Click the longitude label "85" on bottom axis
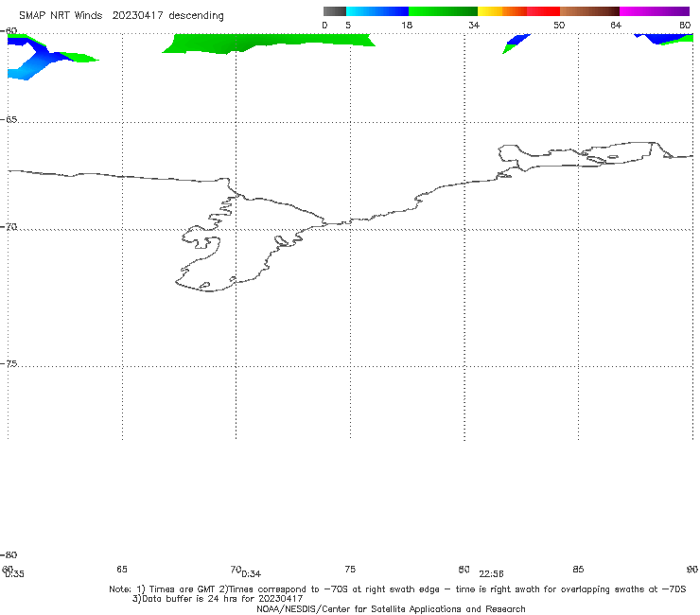Image resolution: width=700 pixels, height=615 pixels. tap(578, 570)
